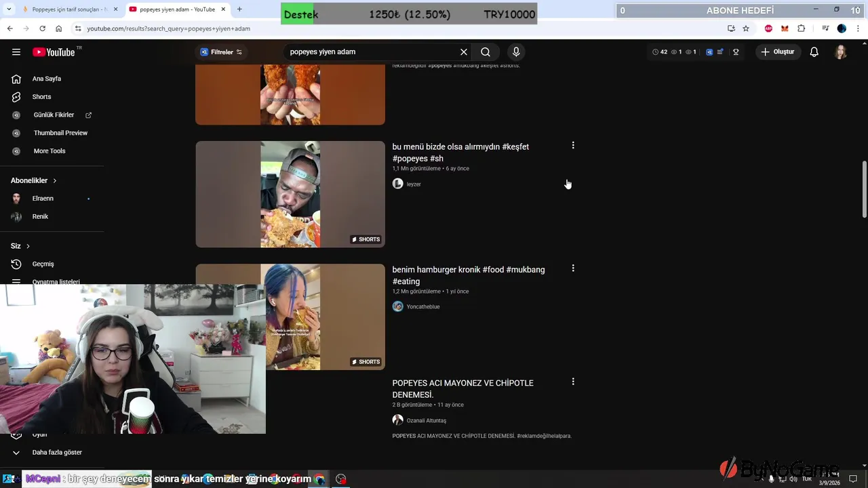This screenshot has height=488, width=868.
Task: Open the MetaMask fox extension
Action: point(785,28)
